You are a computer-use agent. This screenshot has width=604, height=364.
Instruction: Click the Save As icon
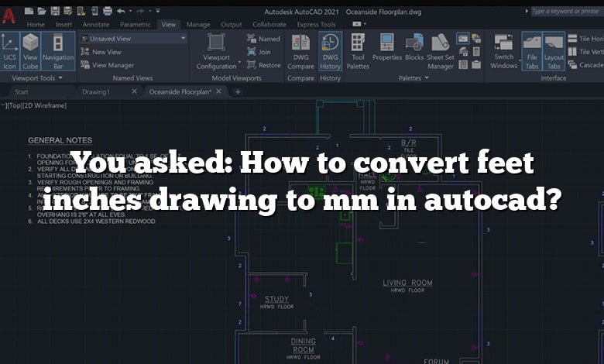coord(68,11)
